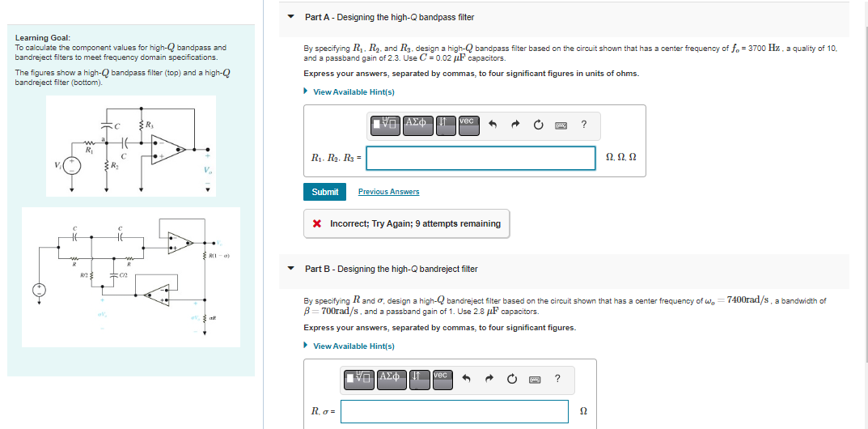The width and height of the screenshot is (868, 429).
Task: Click the R1, R2, R3 answer field
Action: point(481,158)
